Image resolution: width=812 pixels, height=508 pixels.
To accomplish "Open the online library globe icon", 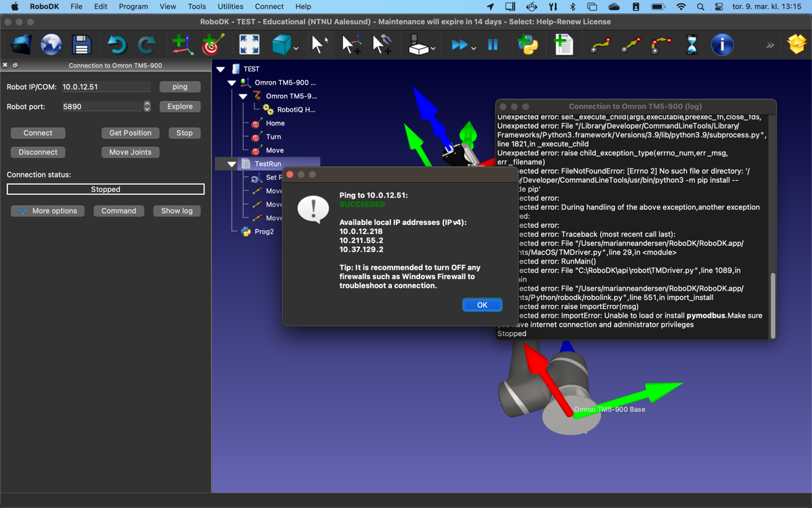I will 51,45.
